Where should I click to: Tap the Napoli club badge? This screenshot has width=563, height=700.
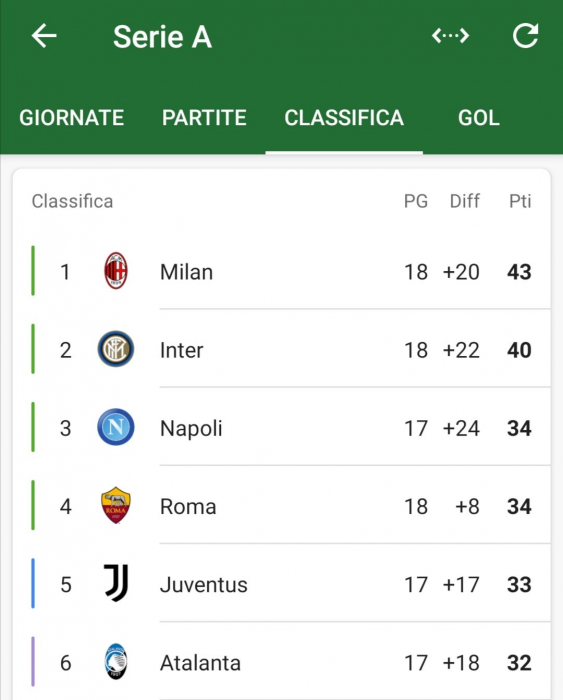pyautogui.click(x=116, y=427)
